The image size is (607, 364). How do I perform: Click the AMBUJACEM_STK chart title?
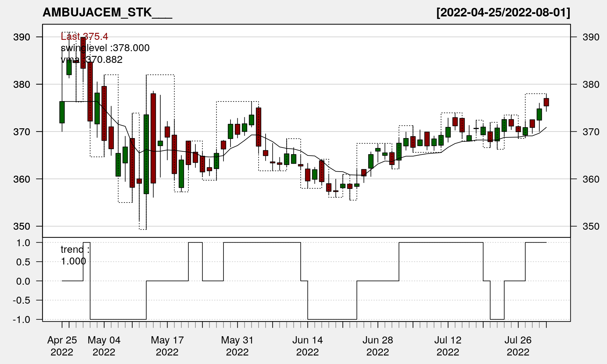(107, 13)
